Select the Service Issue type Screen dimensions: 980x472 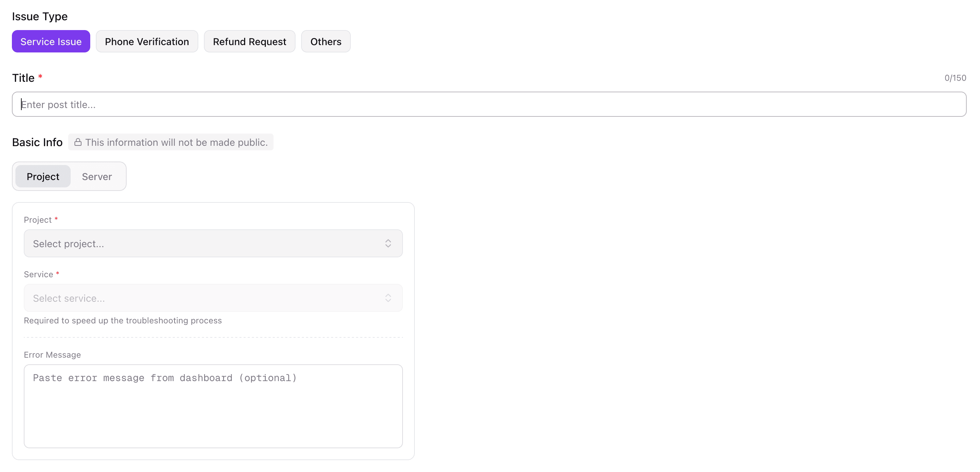coord(51,42)
